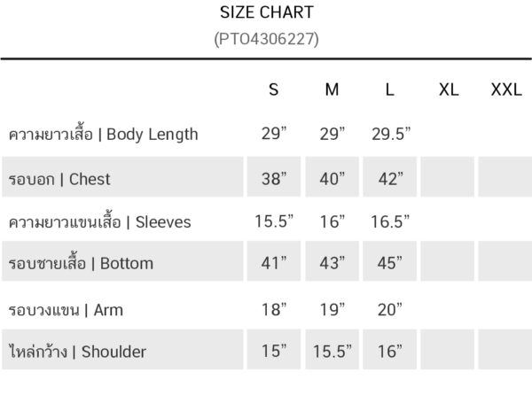532x395 pixels.
Task: Click the XL size column header
Action: coord(449,89)
